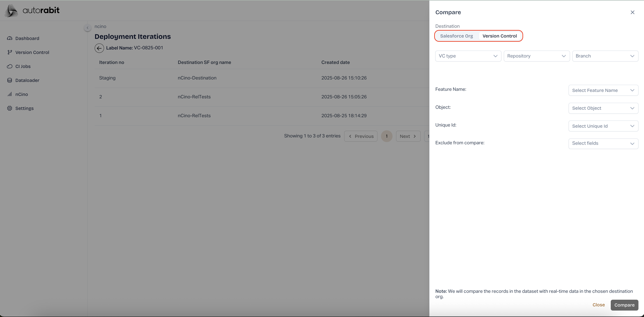Open Select fields exclude dropdown
This screenshot has width=644, height=317.
tap(603, 144)
